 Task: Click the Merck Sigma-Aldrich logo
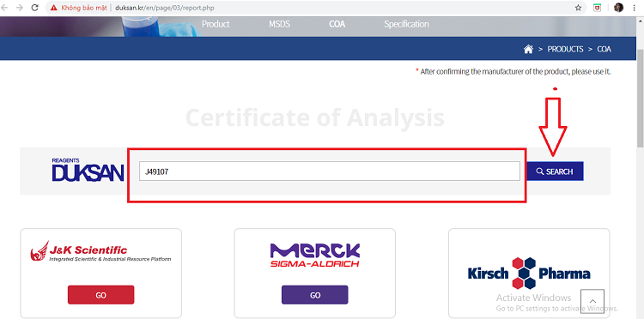point(315,255)
